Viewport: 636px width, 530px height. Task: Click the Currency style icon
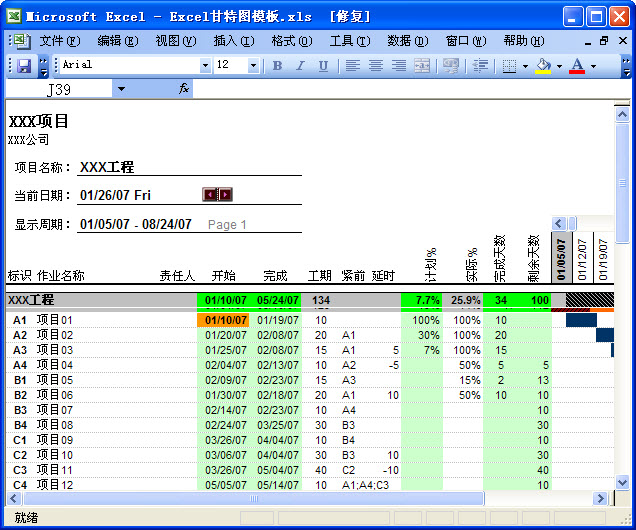tap(451, 66)
